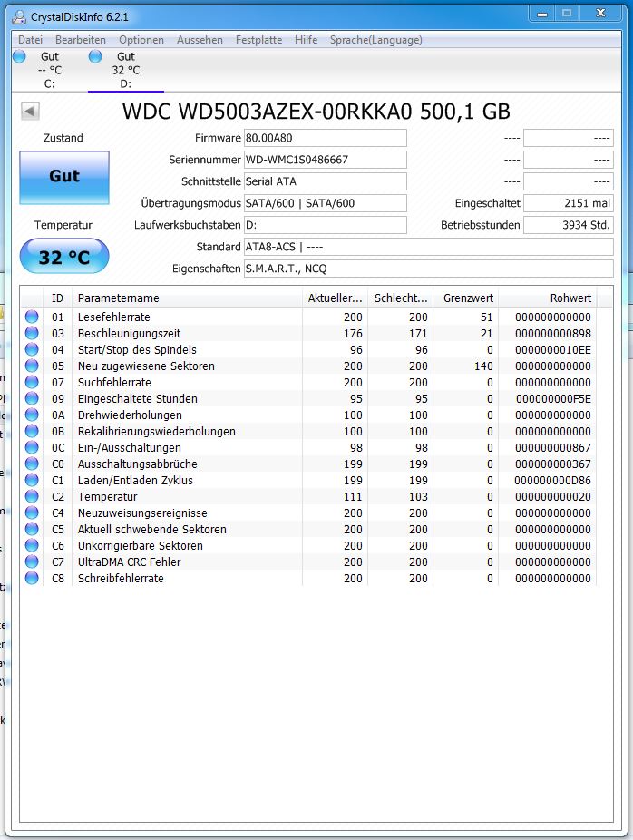Select Temperatur worst value 103
Viewport: 633px width, 840px height.
[x=418, y=497]
